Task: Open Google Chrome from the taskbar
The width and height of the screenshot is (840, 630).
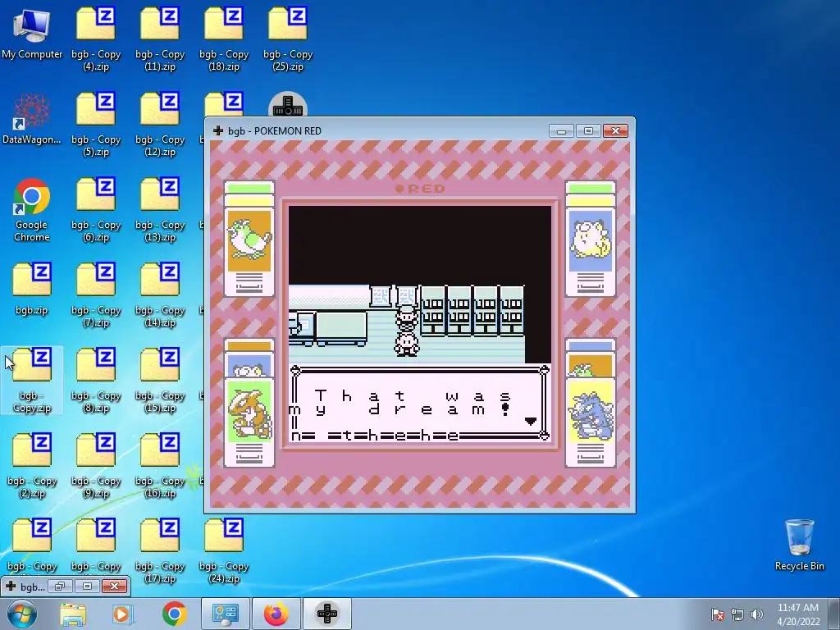Action: pos(175,614)
